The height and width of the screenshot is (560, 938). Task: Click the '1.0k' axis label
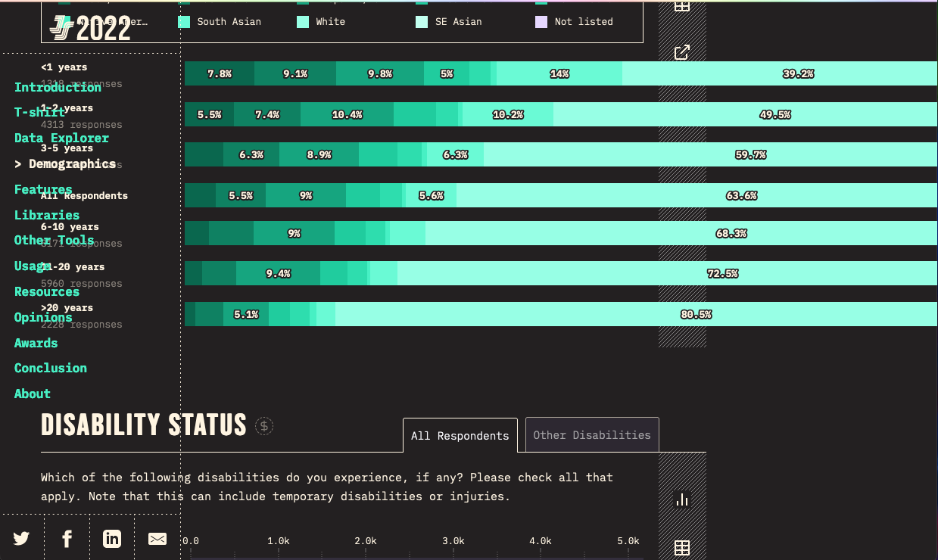tap(279, 540)
